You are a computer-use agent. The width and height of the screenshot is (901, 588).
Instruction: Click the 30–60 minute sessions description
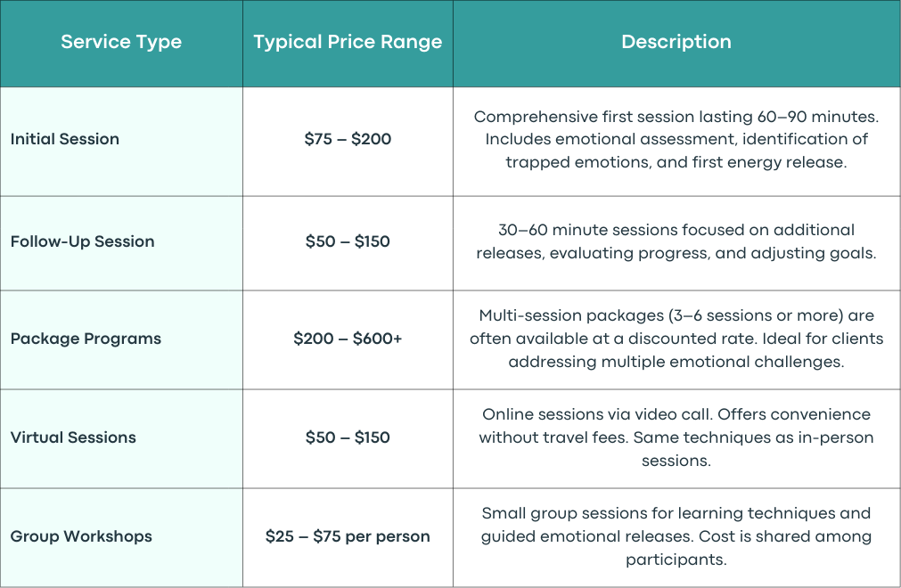[676, 241]
